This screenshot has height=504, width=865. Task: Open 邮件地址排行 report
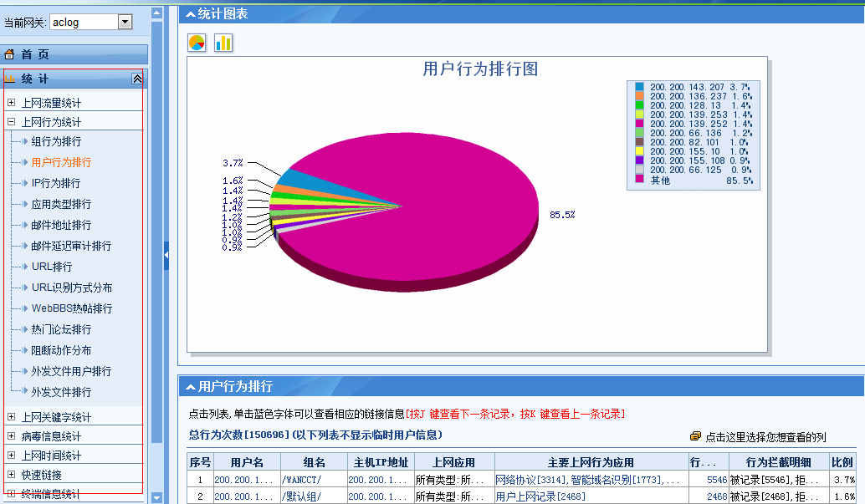coord(61,225)
